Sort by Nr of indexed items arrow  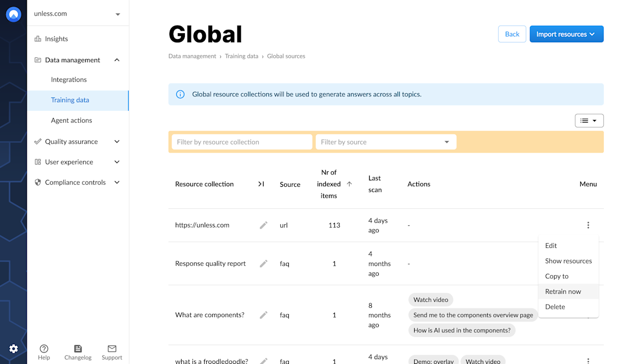[x=349, y=184]
